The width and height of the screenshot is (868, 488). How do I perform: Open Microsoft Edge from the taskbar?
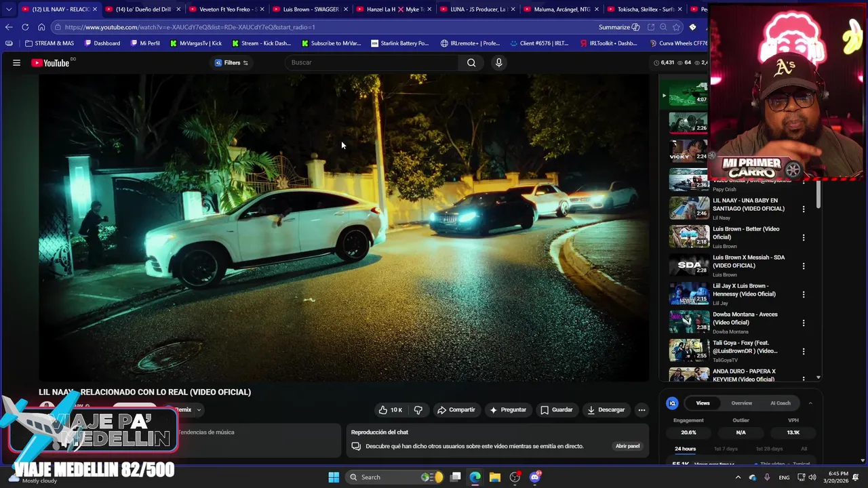point(475,477)
